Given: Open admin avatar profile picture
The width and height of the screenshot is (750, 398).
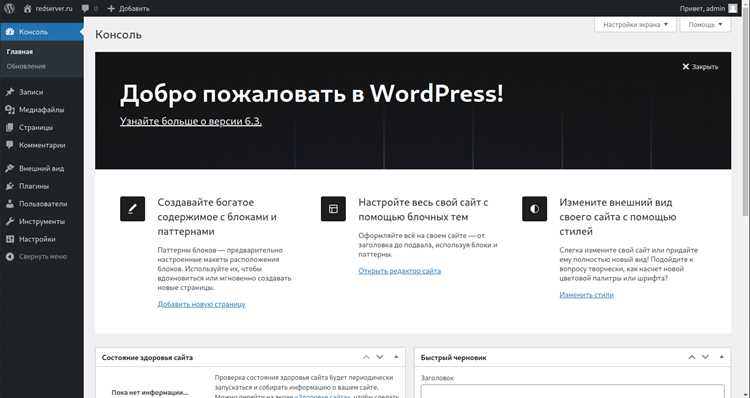Looking at the screenshot, I should (x=732, y=8).
